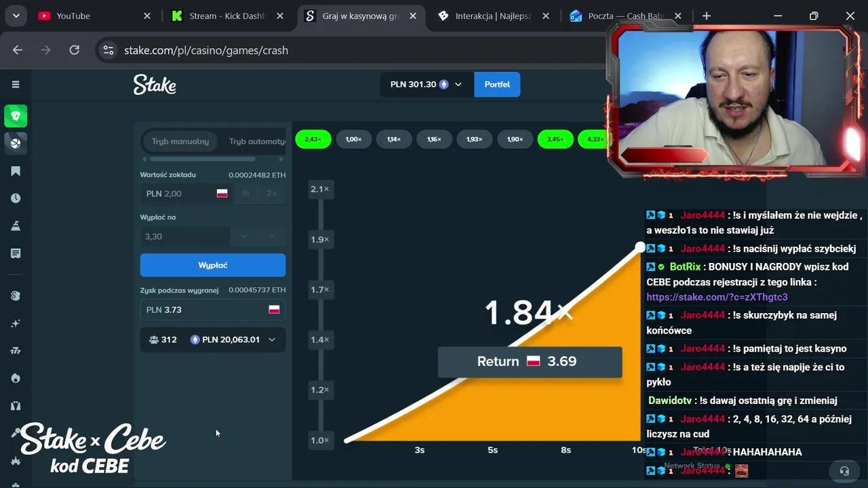868x488 pixels.
Task: Open the Casino section green cards icon
Action: point(16,116)
